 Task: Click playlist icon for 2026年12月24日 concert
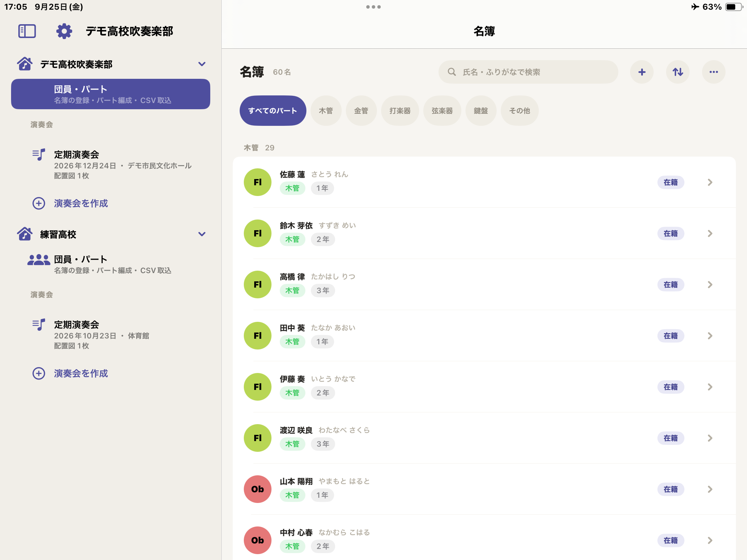[x=39, y=155]
